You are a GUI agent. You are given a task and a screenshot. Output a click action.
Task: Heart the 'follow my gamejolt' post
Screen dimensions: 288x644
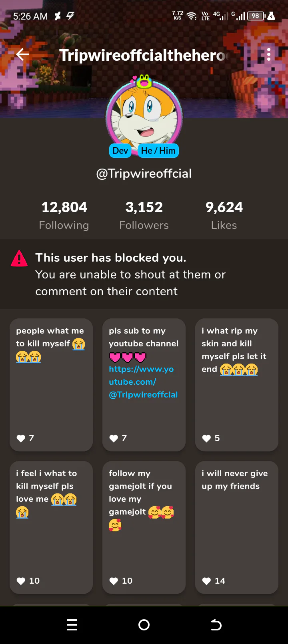coord(114,581)
